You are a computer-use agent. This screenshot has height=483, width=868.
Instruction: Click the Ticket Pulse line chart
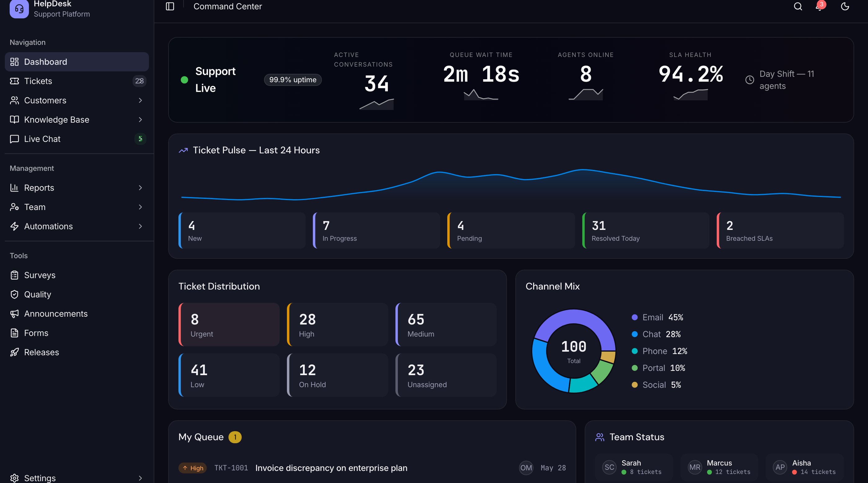point(511,185)
